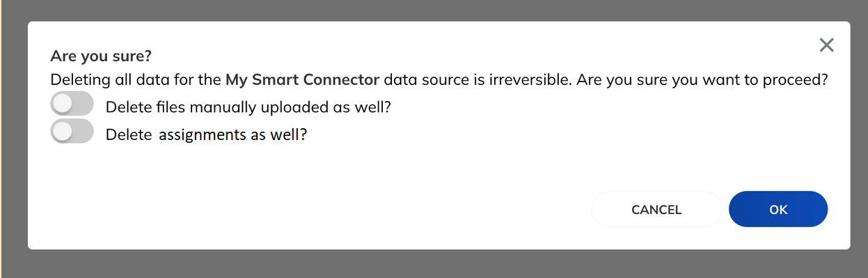Click the gray knob of the assignments toggle
Image resolution: width=868 pixels, height=278 pixels.
[x=63, y=132]
